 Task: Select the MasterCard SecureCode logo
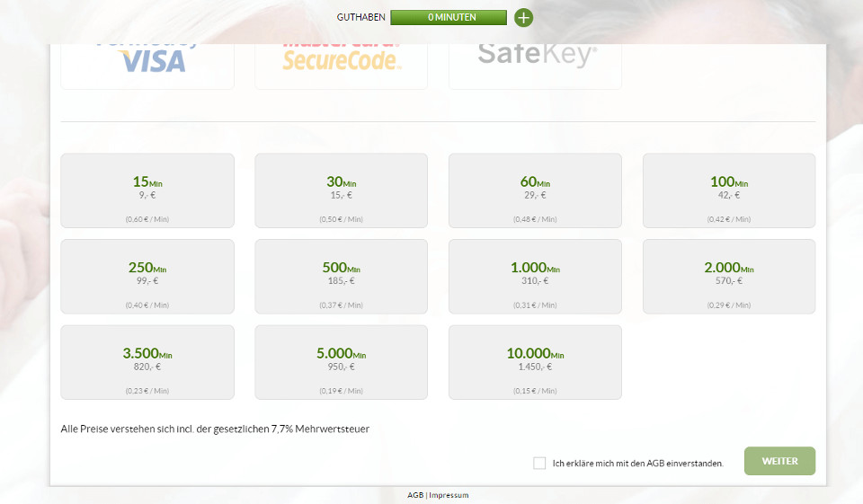(x=341, y=61)
